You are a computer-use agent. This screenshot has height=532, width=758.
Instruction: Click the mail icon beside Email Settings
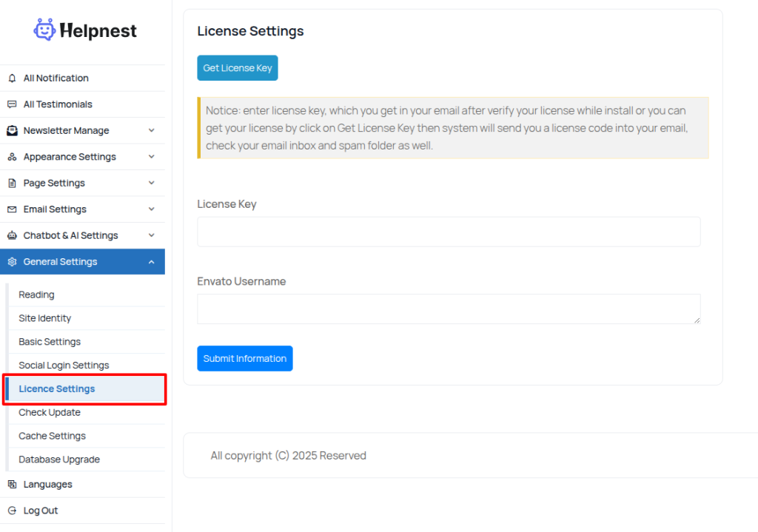tap(12, 209)
